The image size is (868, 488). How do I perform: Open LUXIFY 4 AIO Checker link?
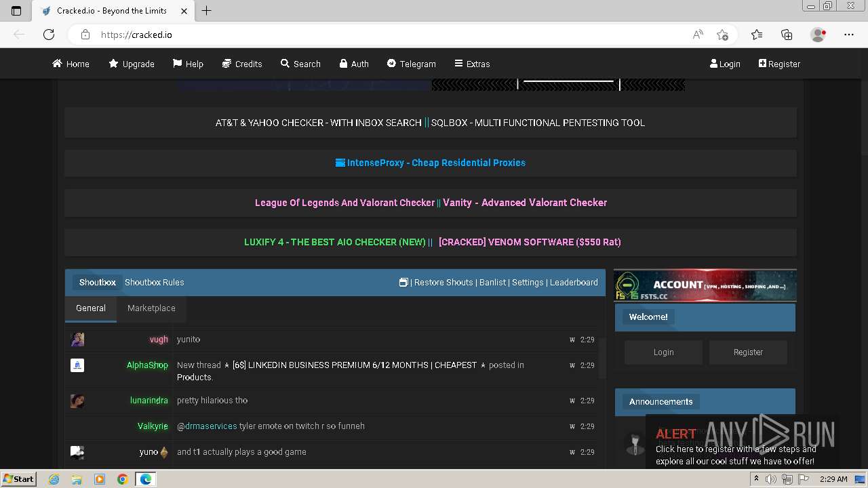[x=335, y=242]
